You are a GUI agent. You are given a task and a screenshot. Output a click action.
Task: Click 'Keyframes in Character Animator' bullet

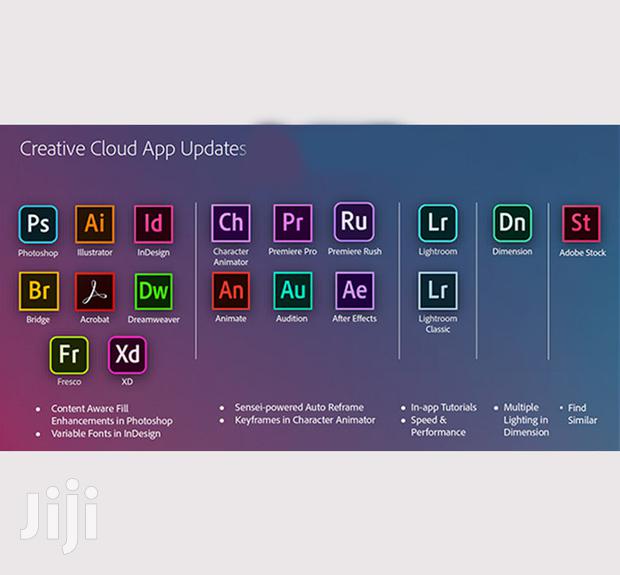(x=305, y=420)
